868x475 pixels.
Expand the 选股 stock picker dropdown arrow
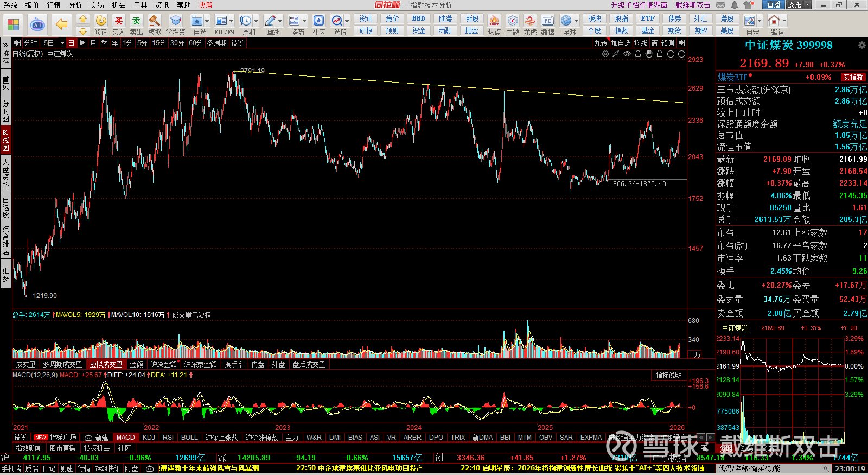tap(347, 21)
